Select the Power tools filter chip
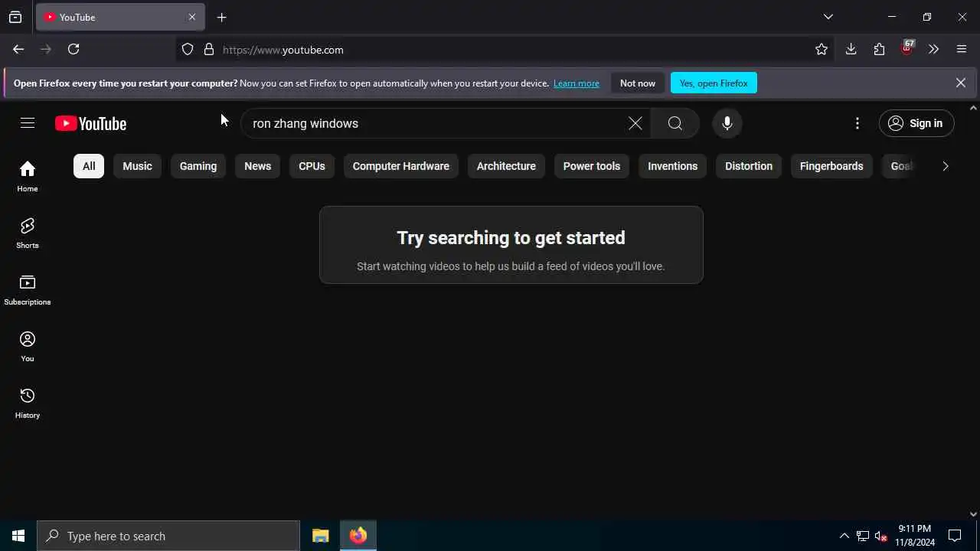 [592, 166]
